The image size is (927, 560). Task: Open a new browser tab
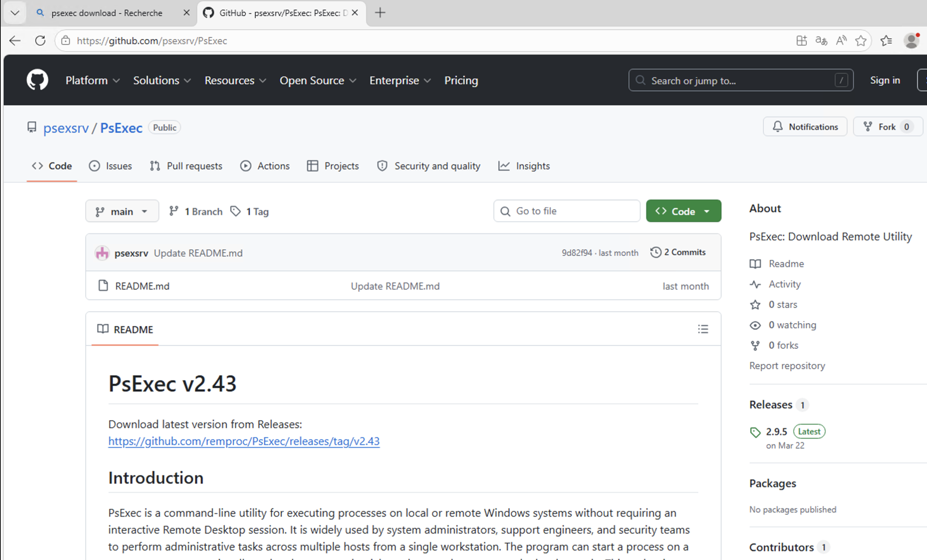coord(380,13)
